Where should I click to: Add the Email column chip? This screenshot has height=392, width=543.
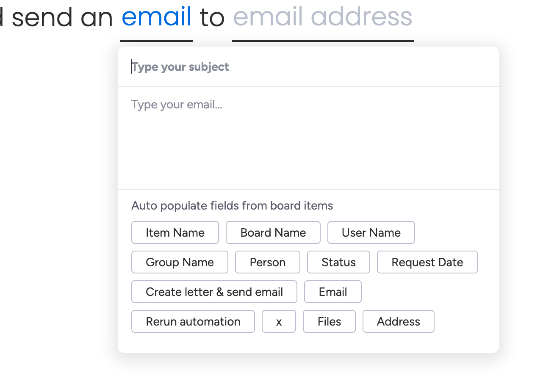click(x=333, y=292)
